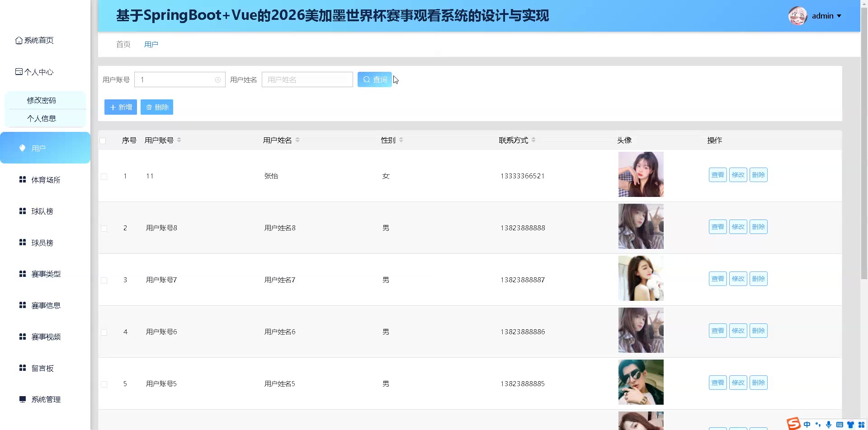This screenshot has height=430, width=868.
Task: Click 修改 in the 用户账号8 row
Action: 738,227
